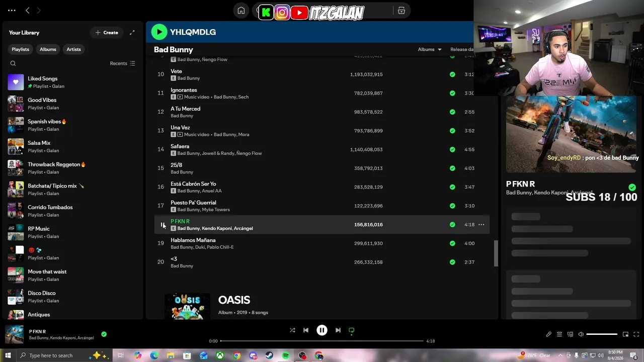Screen dimensions: 644x362
Task: Play the YHLQMDLG album
Action: tap(159, 32)
